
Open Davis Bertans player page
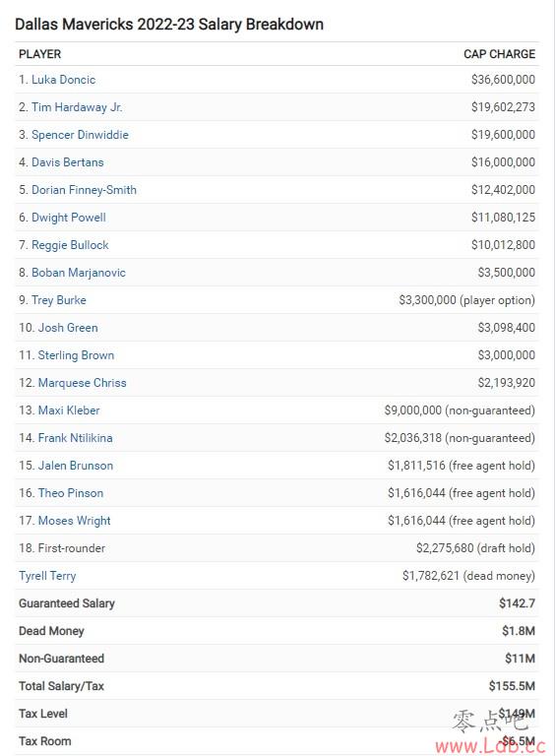pos(68,162)
